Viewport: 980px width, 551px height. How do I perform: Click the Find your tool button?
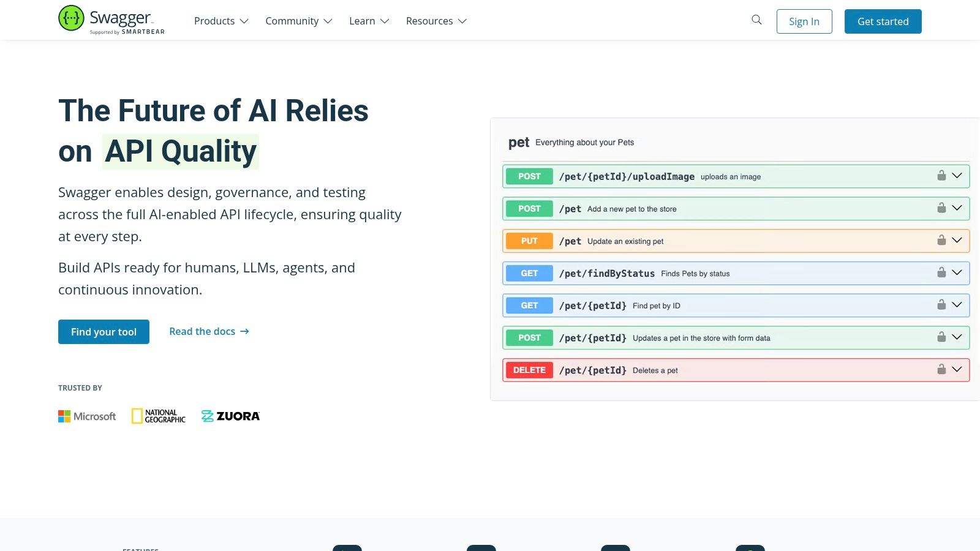click(104, 332)
